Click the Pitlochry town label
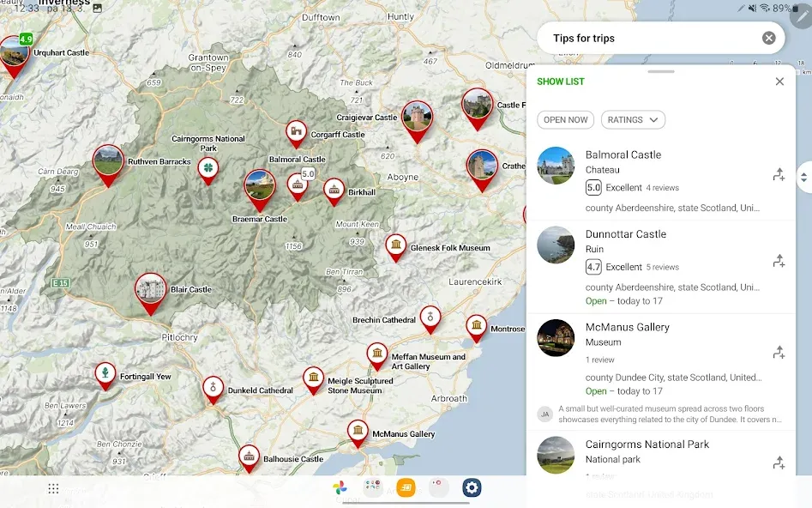This screenshot has height=508, width=812. tap(179, 337)
